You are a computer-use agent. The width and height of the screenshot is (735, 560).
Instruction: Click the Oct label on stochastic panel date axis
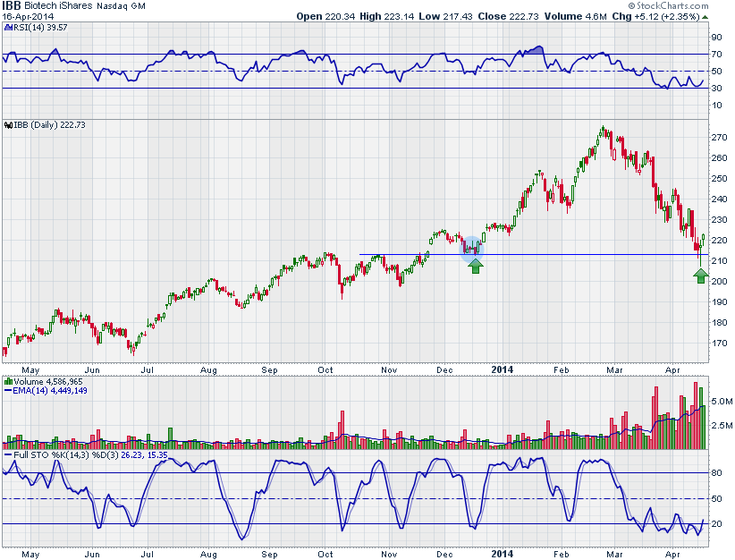coord(325,555)
